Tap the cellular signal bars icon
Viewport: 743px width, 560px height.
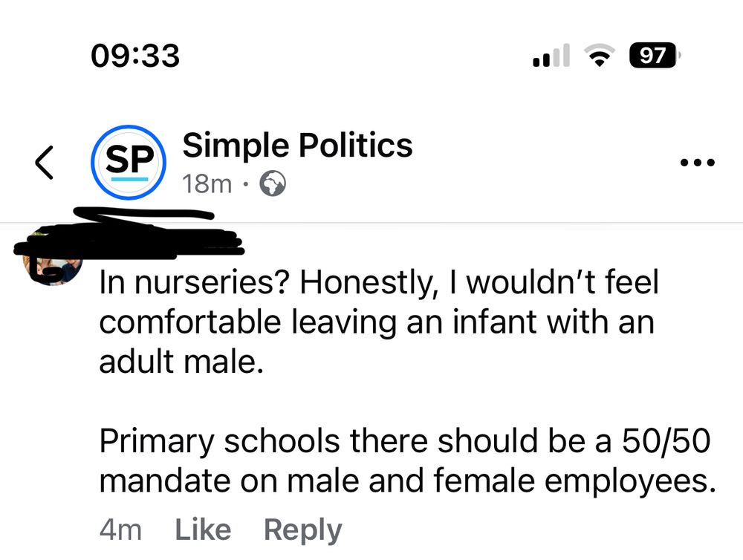tap(551, 56)
